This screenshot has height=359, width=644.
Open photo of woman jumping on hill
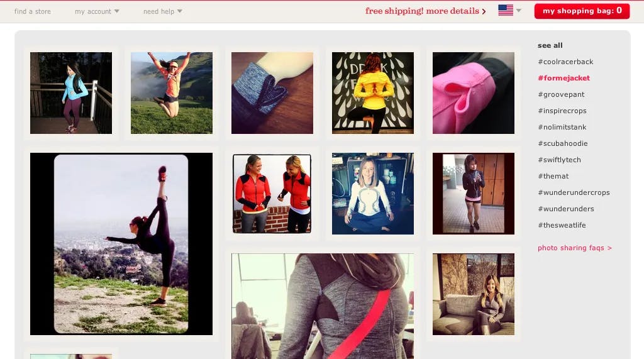(x=172, y=93)
